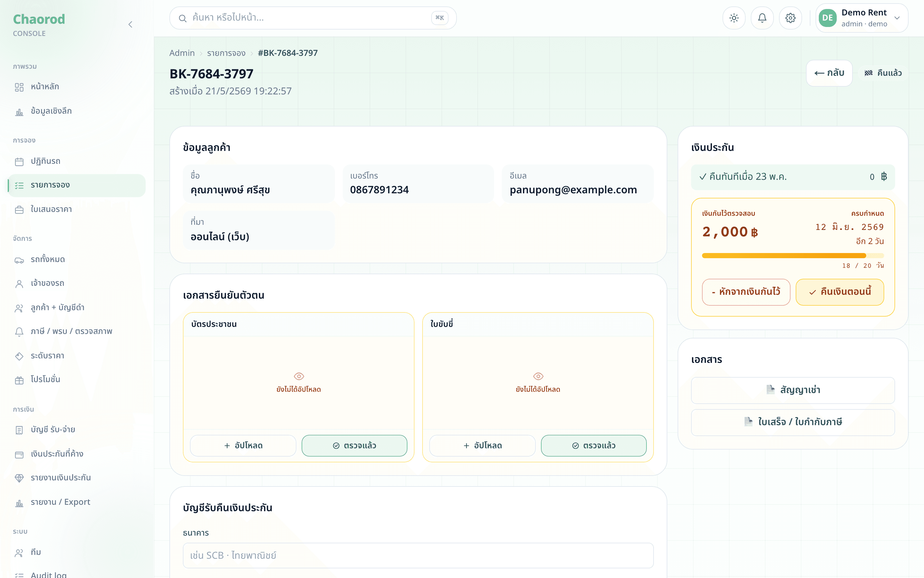Click email panupong@example.com
This screenshot has height=578, width=924.
(573, 190)
